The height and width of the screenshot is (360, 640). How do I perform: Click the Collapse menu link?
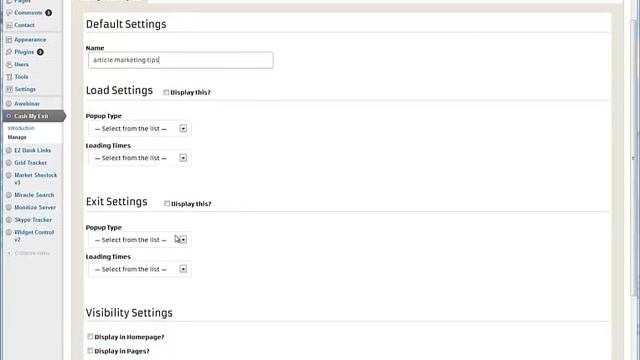click(x=32, y=253)
